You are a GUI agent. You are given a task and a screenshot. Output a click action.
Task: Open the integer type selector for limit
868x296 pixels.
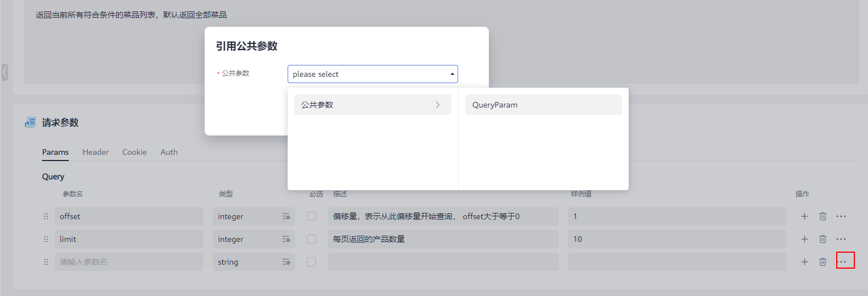254,239
